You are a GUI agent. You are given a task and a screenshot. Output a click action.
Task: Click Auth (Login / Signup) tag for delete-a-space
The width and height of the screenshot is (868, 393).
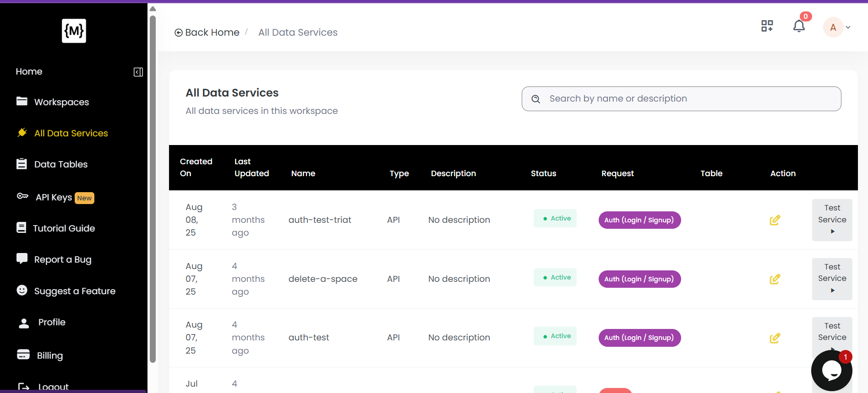point(639,279)
